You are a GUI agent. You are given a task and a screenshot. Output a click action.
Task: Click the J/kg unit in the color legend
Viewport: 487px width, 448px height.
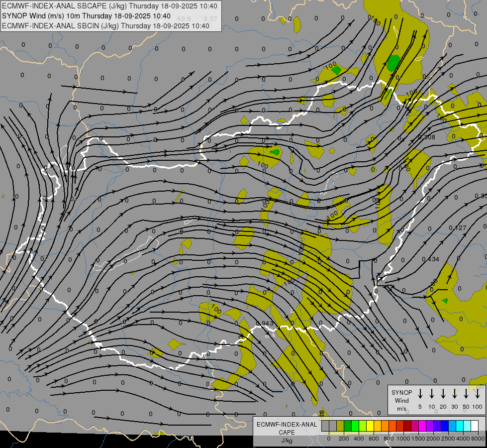click(x=287, y=440)
